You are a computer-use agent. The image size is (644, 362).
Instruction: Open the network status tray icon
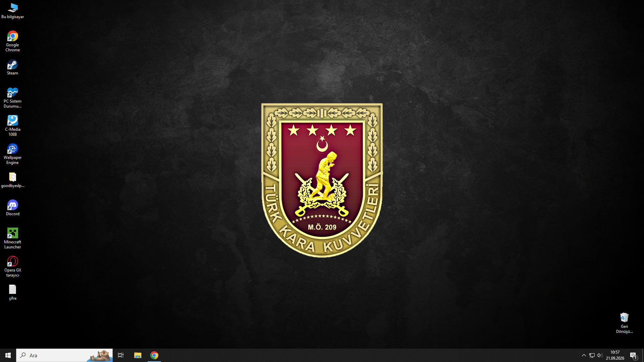tap(592, 355)
